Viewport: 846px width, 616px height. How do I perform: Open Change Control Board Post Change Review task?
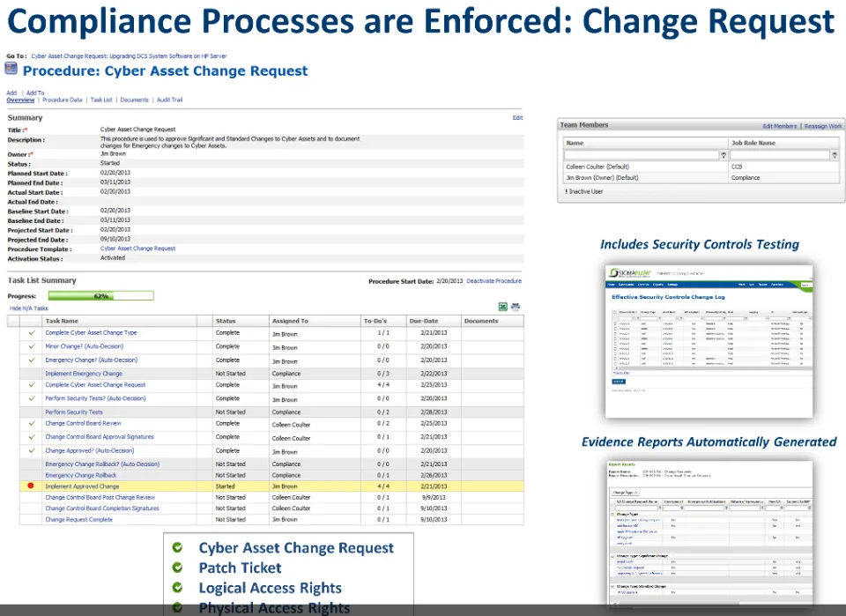(x=100, y=497)
